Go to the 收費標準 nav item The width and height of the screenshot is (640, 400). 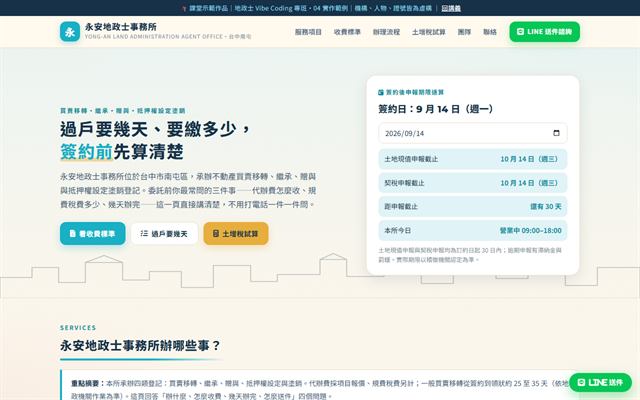click(x=347, y=32)
